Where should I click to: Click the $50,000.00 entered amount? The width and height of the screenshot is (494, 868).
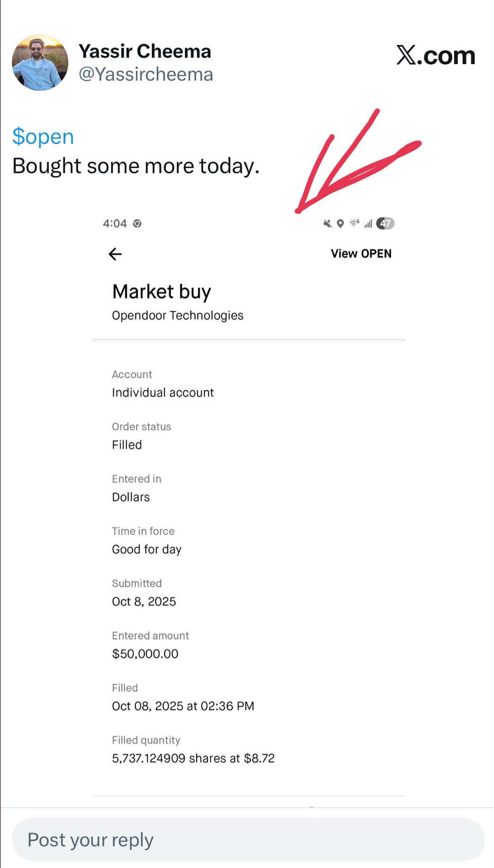tap(145, 654)
